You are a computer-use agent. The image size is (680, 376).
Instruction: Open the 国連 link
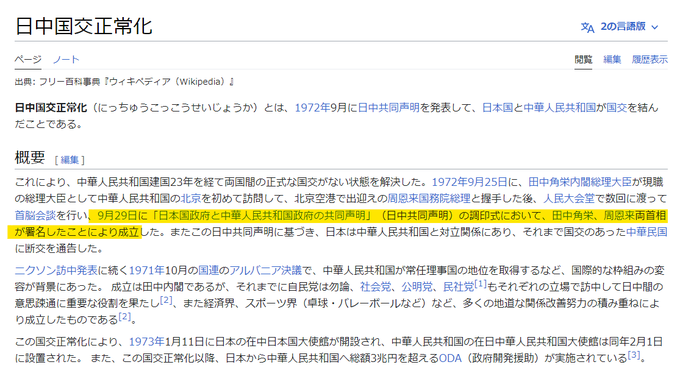coord(209,271)
